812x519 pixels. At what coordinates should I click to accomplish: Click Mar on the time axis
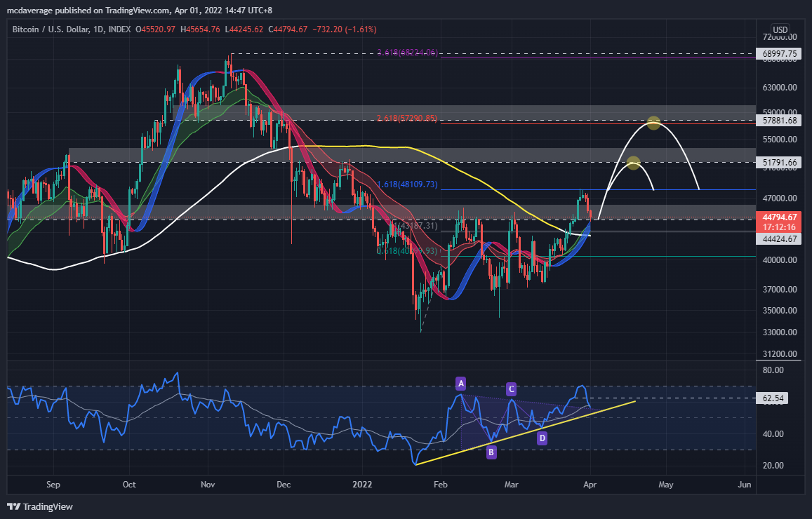pyautogui.click(x=512, y=485)
